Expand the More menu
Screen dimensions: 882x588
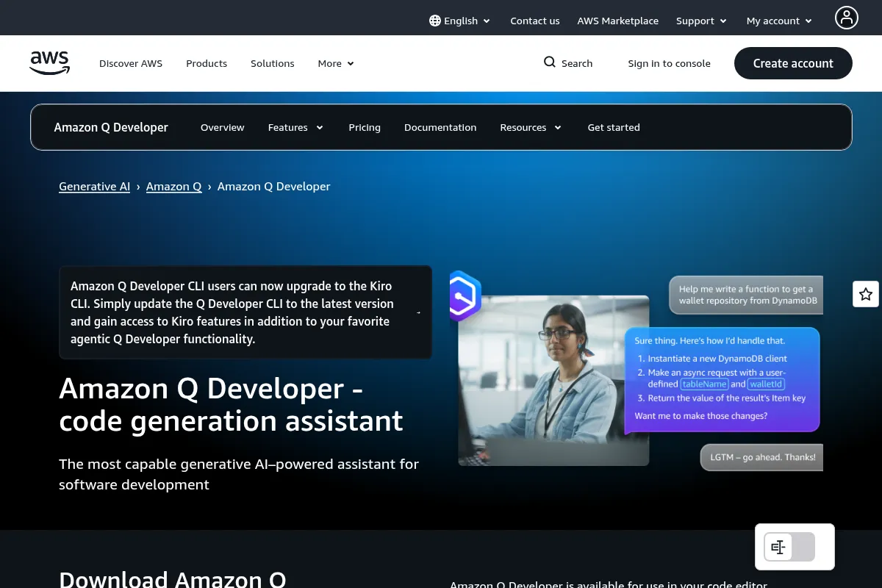[x=336, y=63]
